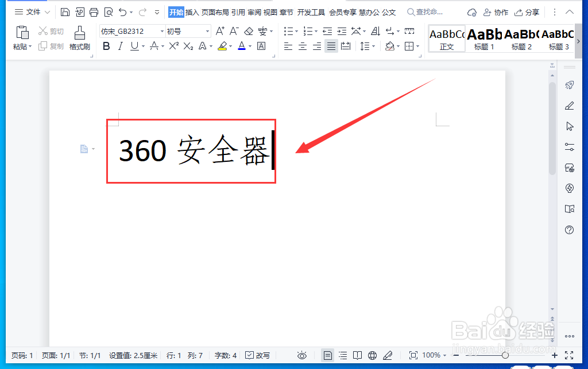The image size is (588, 369).
Task: Click the character border A icon
Action: point(261,46)
